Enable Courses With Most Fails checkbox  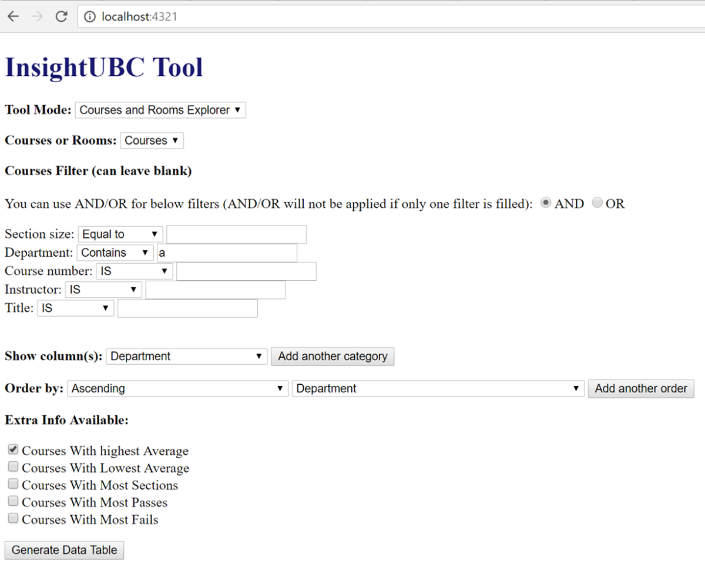pyautogui.click(x=13, y=518)
